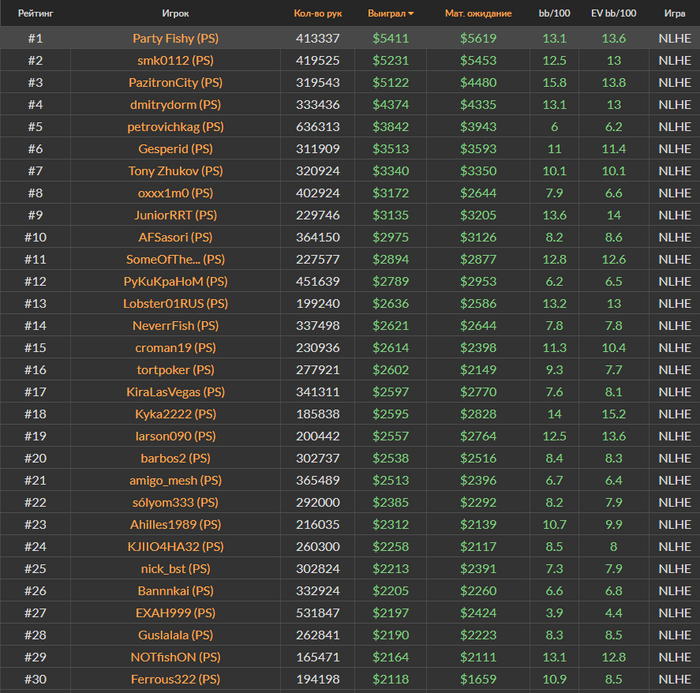The height and width of the screenshot is (693, 700).
Task: Open smk0112 (PS) player link
Action: pos(175,60)
